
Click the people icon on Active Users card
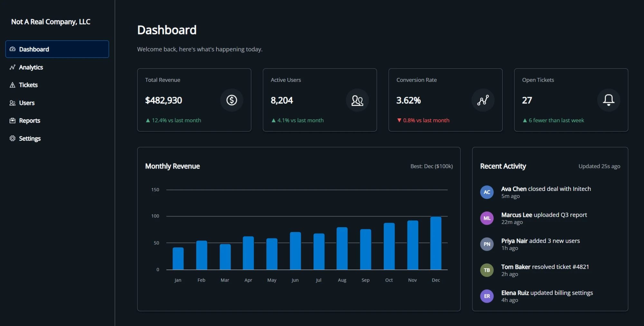click(x=357, y=100)
